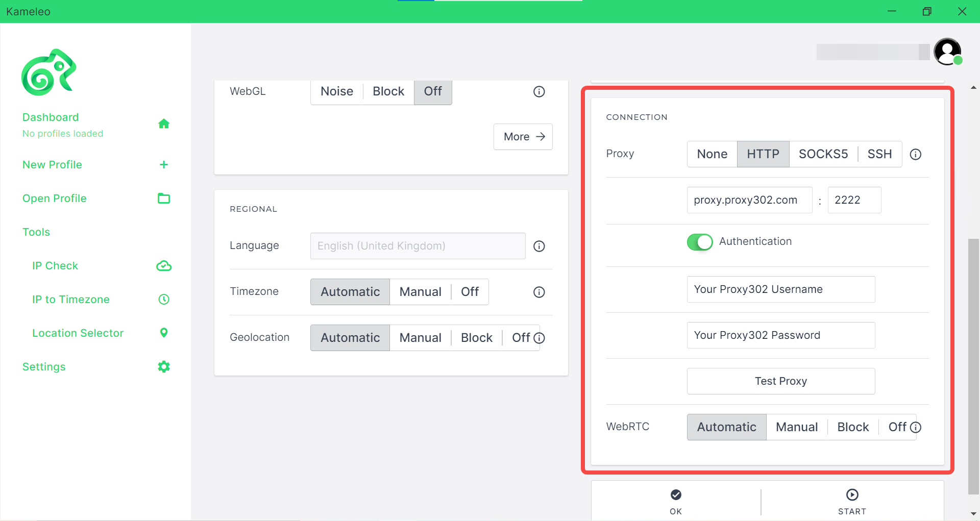The image size is (980, 521).
Task: Click the Dashboard home icon
Action: coord(164,124)
